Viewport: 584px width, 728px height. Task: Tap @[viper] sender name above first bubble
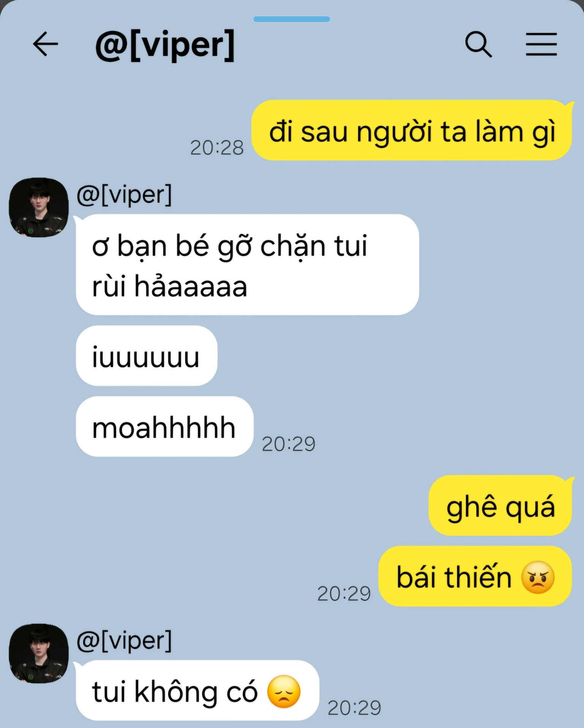point(124,195)
